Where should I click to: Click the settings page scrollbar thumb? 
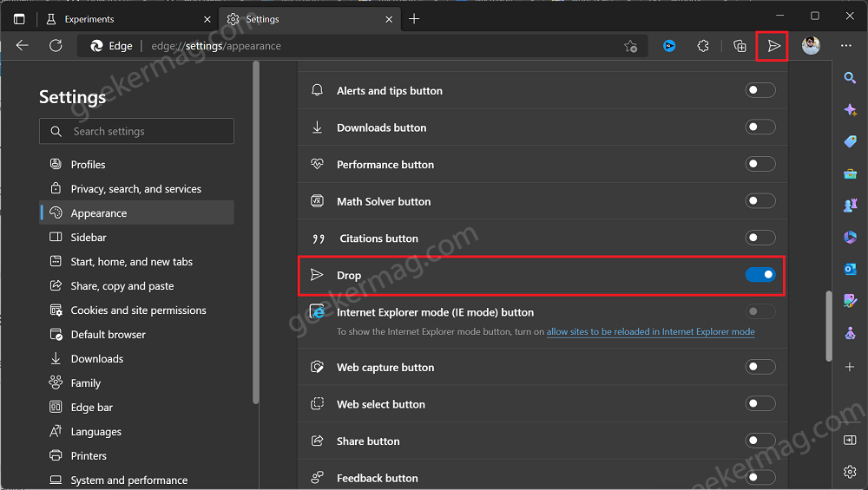829,326
